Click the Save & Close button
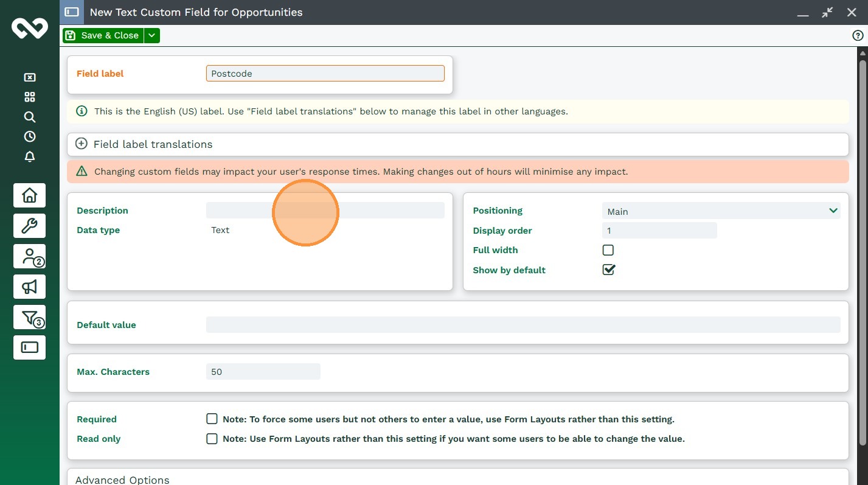Viewport: 868px width, 485px height. (x=103, y=36)
